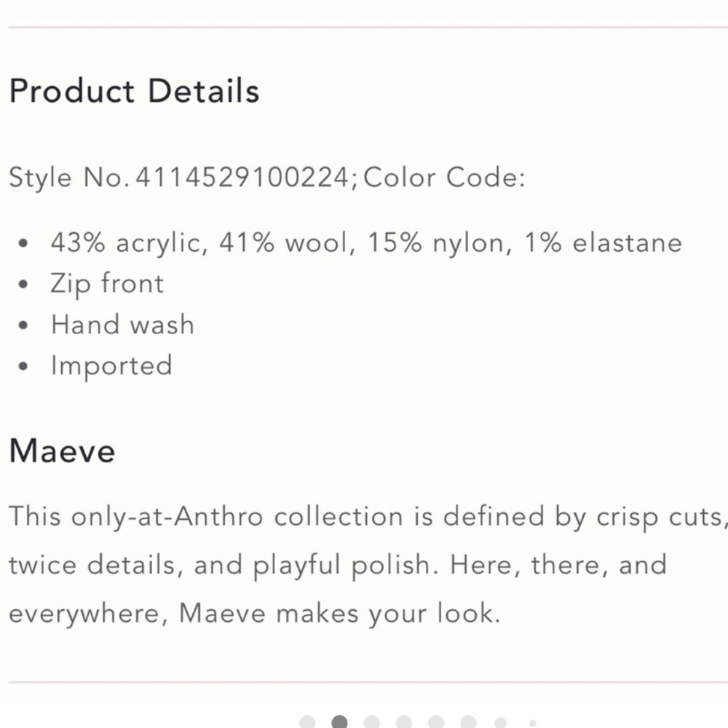Viewport: 728px width, 728px height.
Task: Select the active second pagination dot
Action: click(x=339, y=722)
